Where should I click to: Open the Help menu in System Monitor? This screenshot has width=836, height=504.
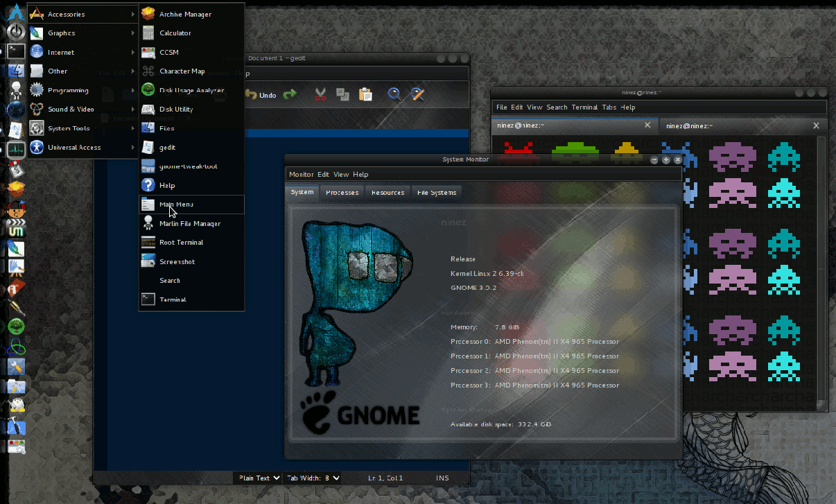pos(360,174)
